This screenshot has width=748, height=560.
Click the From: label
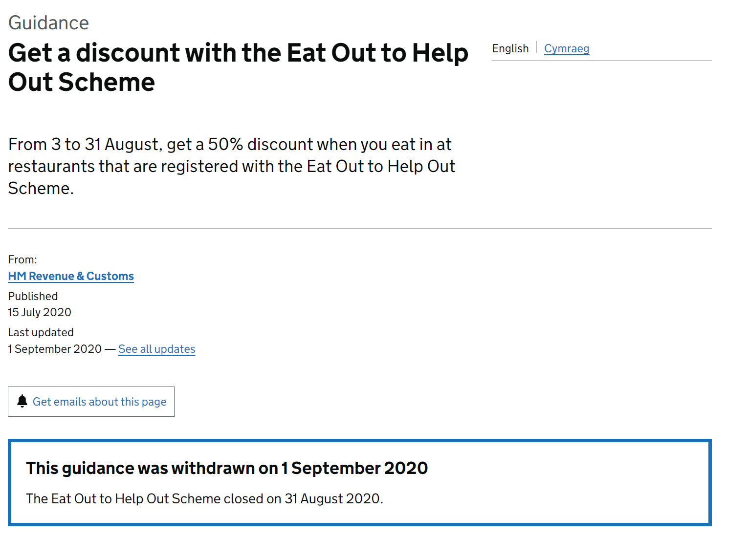tap(22, 259)
